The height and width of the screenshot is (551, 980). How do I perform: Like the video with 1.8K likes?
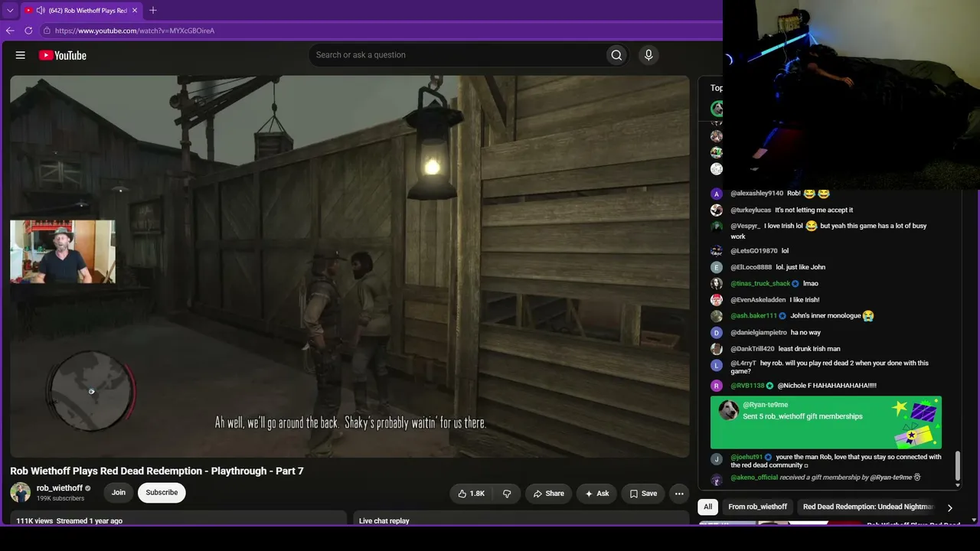click(x=472, y=494)
